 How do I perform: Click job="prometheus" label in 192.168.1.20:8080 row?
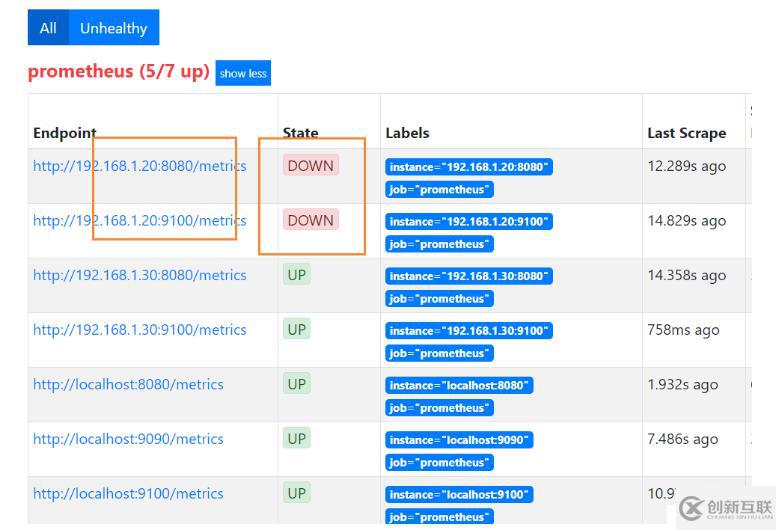[439, 190]
